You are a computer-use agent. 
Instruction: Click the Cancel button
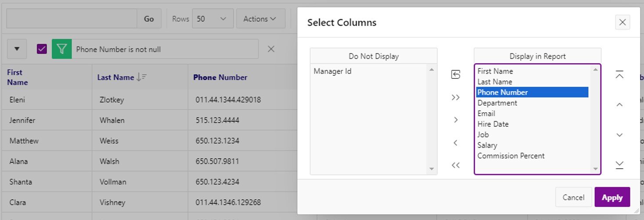[x=574, y=197]
